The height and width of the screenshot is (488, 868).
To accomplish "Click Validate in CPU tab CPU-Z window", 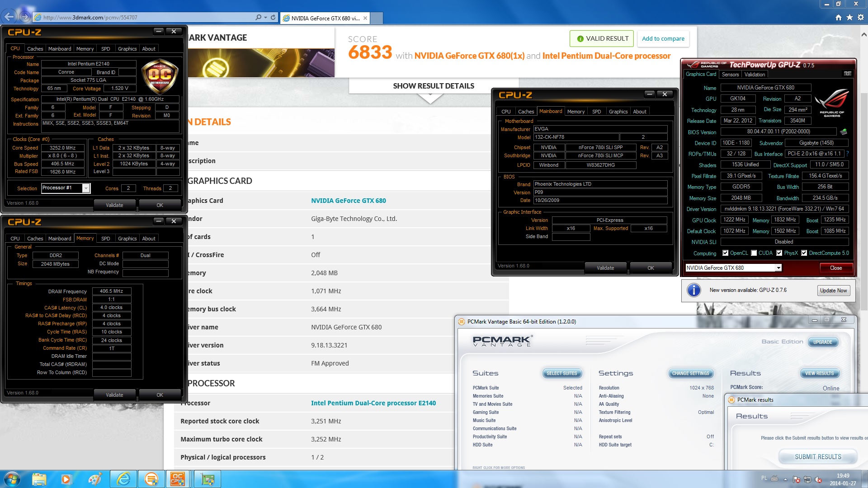I will point(114,205).
